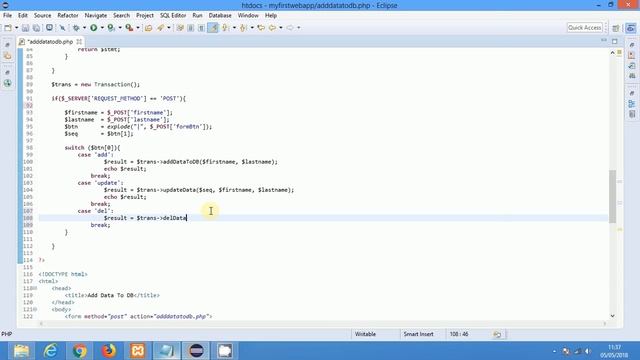This screenshot has height=360, width=640.
Task: Click the Save All toolbar icon
Action: pyautogui.click(x=36, y=28)
